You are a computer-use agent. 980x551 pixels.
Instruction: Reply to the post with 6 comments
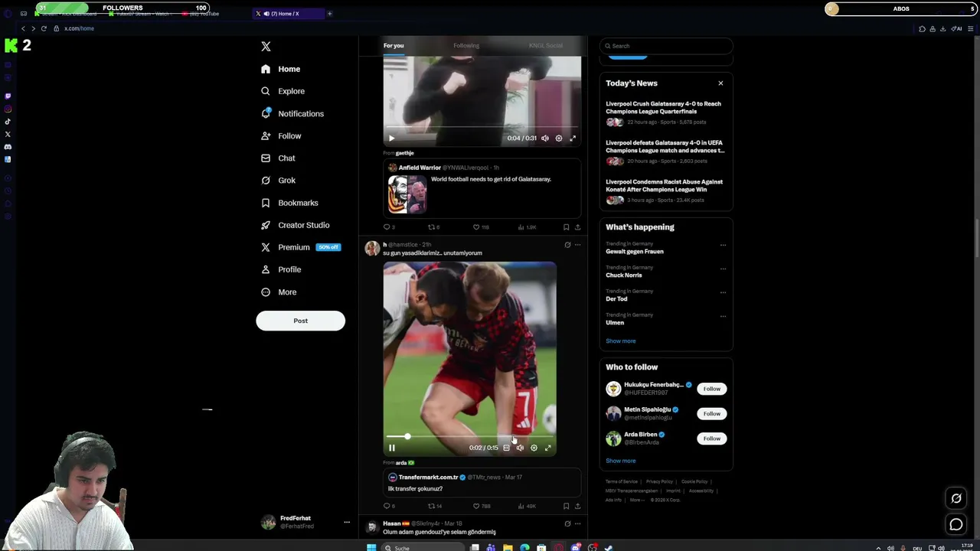389,506
